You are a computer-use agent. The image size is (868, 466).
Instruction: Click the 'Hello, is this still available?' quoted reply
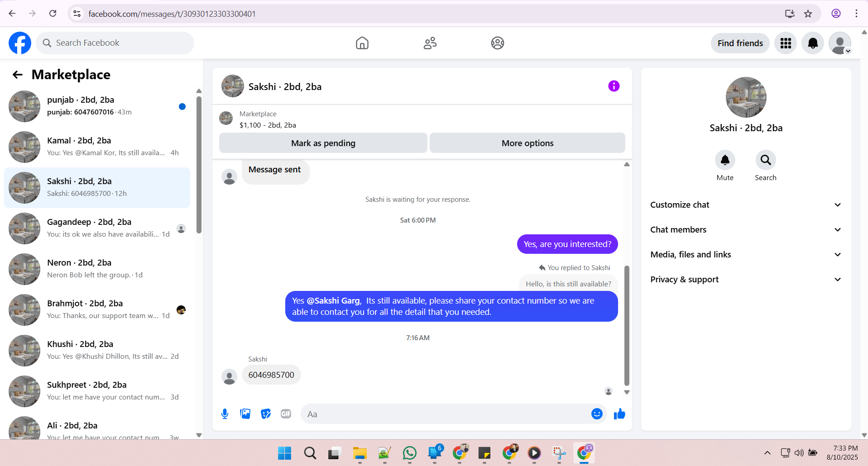tap(568, 284)
